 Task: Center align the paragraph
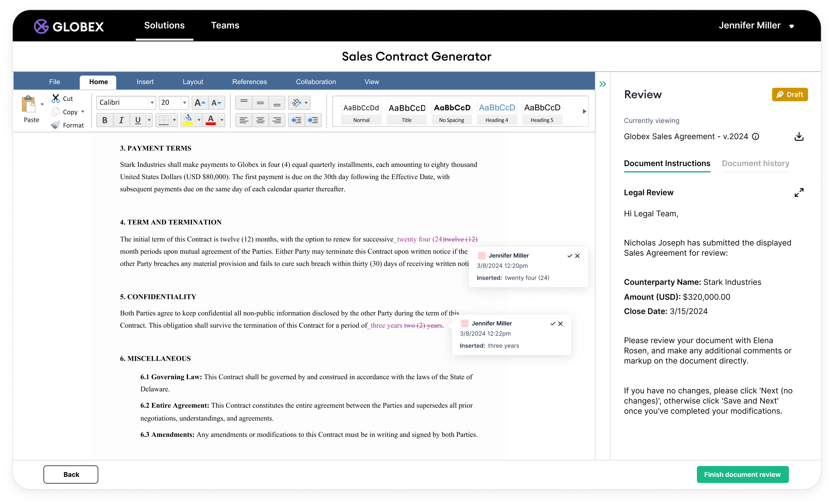260,120
